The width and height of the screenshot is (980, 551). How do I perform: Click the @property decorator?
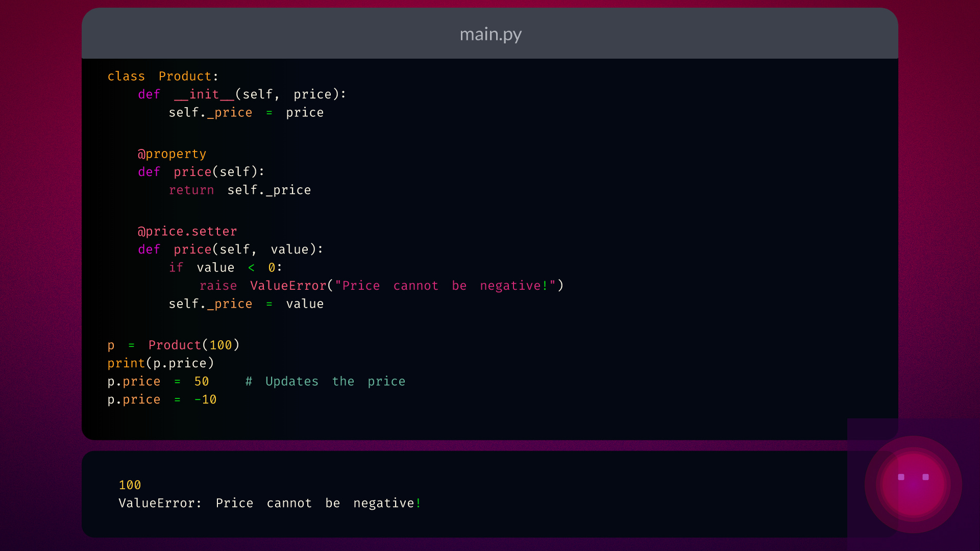point(172,153)
